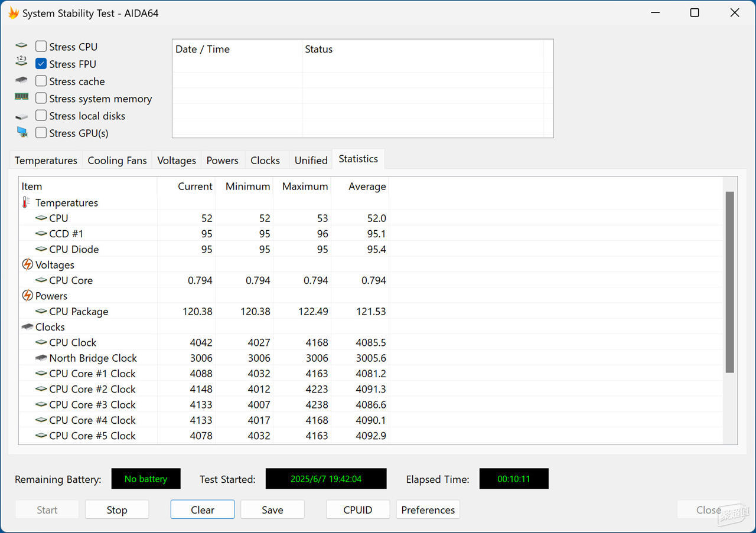Click the monitor icon beside Stress GPU(s)
The width and height of the screenshot is (756, 533).
coord(22,132)
